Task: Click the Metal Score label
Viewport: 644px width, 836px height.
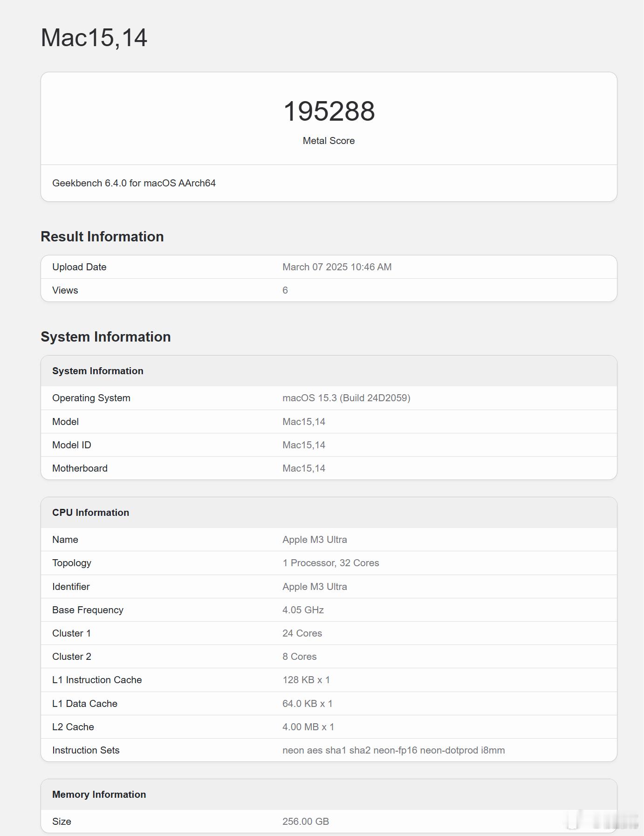Action: [x=329, y=141]
